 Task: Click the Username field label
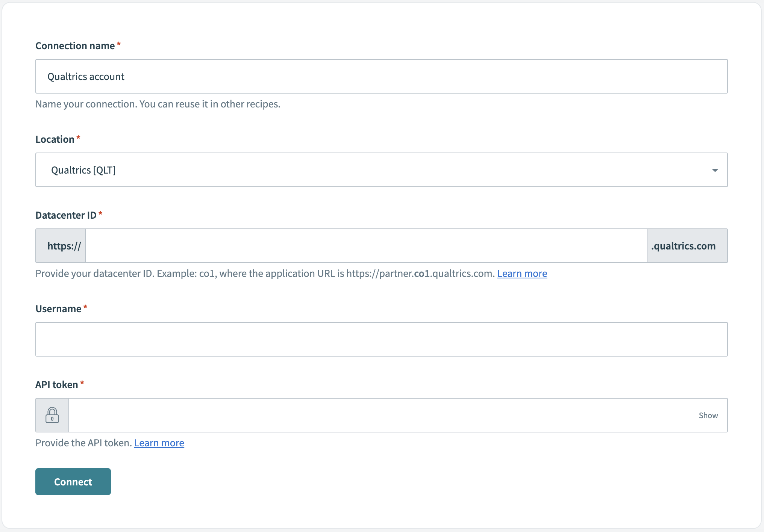(59, 308)
